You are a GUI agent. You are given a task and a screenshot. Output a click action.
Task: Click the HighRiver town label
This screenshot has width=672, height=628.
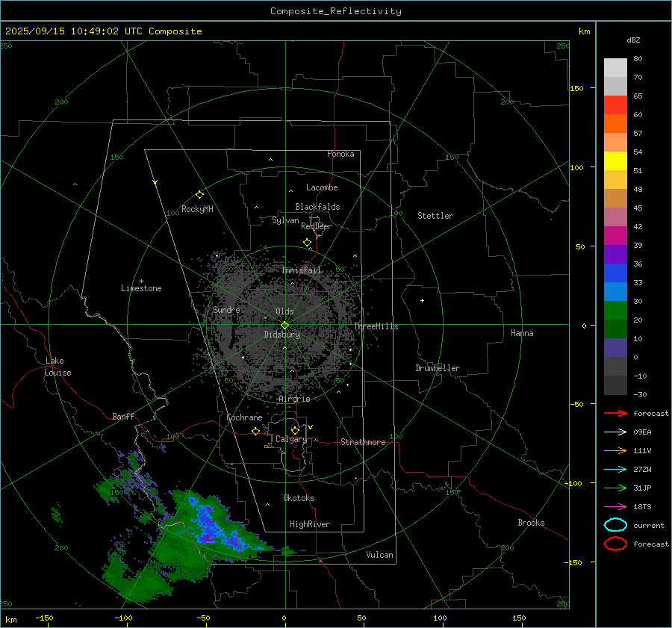pos(310,524)
